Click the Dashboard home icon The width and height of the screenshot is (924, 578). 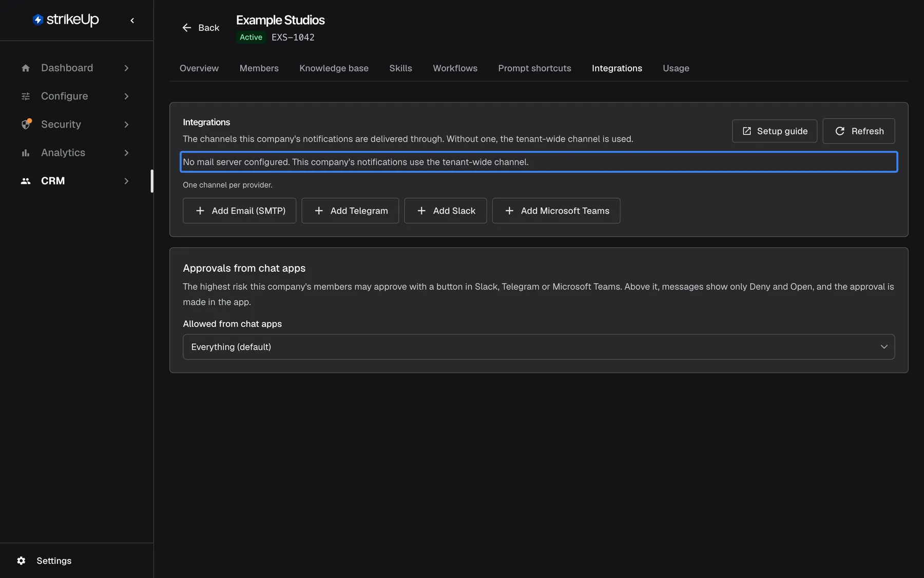click(x=26, y=68)
